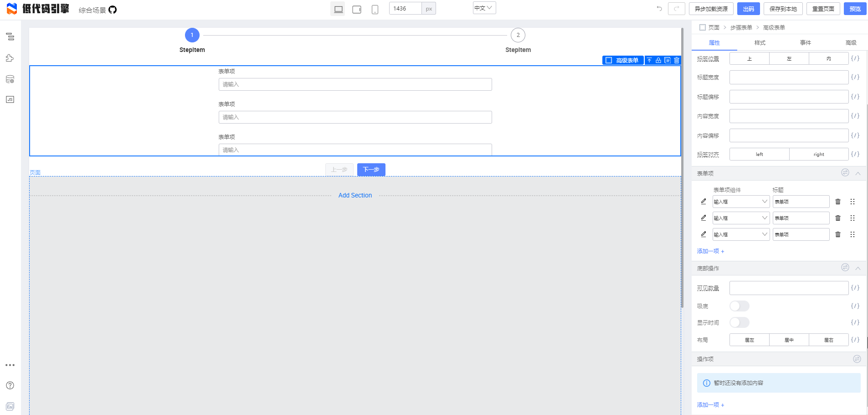The height and width of the screenshot is (415, 868).
Task: Delete the first 表单项 row (trash icon)
Action: 837,202
